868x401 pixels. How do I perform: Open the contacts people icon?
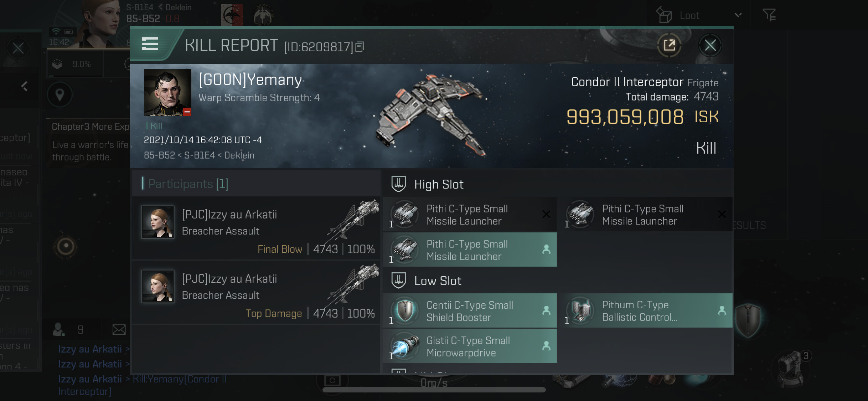pyautogui.click(x=58, y=330)
